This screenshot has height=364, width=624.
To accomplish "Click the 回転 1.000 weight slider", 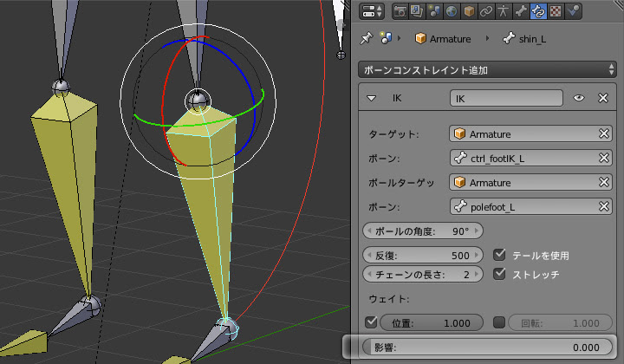I will (x=561, y=323).
